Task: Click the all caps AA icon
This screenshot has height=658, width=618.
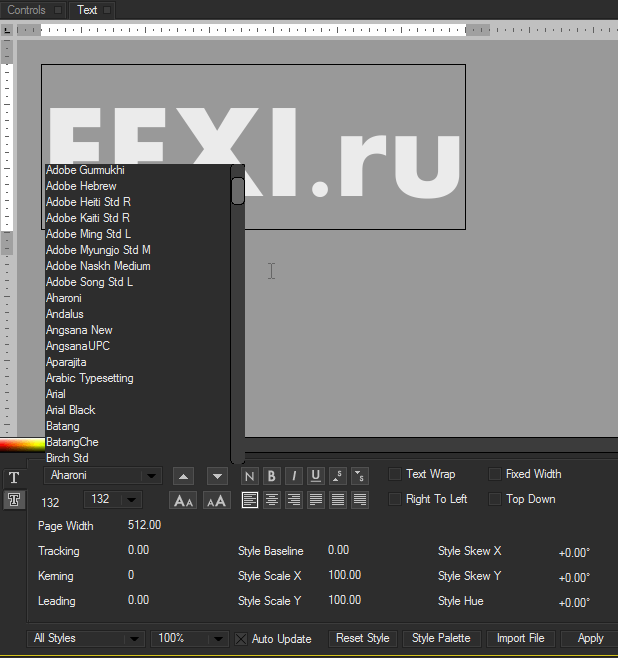Action: pyautogui.click(x=183, y=500)
